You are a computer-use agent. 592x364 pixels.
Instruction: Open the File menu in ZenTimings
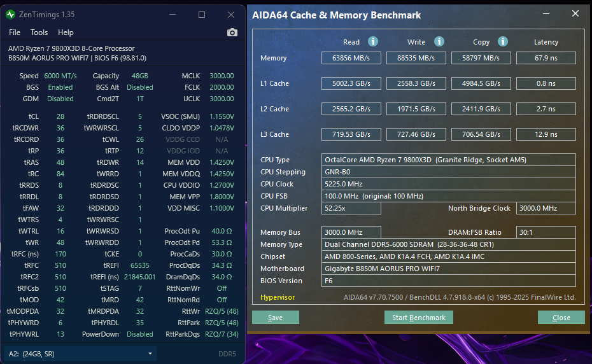click(15, 32)
